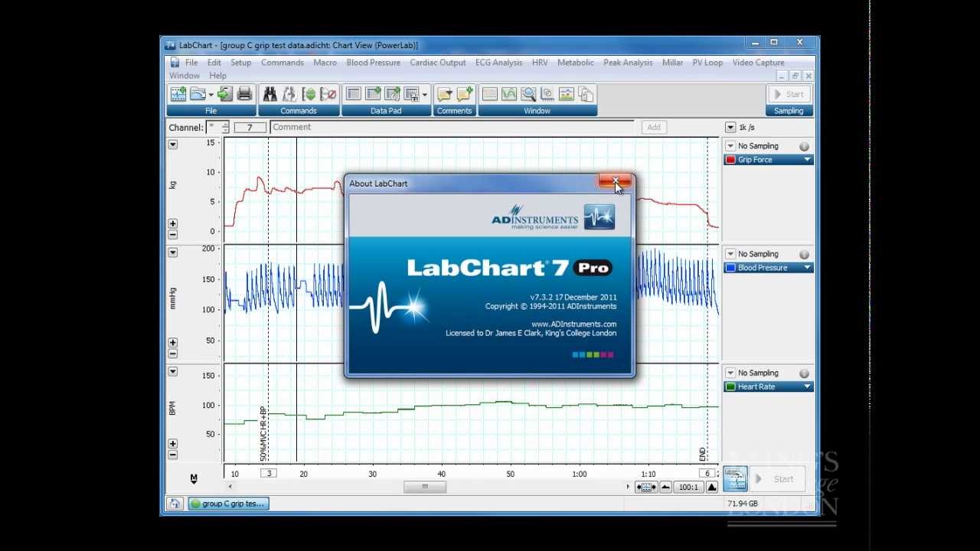Click the plus button on kg axis
The height and width of the screenshot is (551, 980).
[x=173, y=224]
